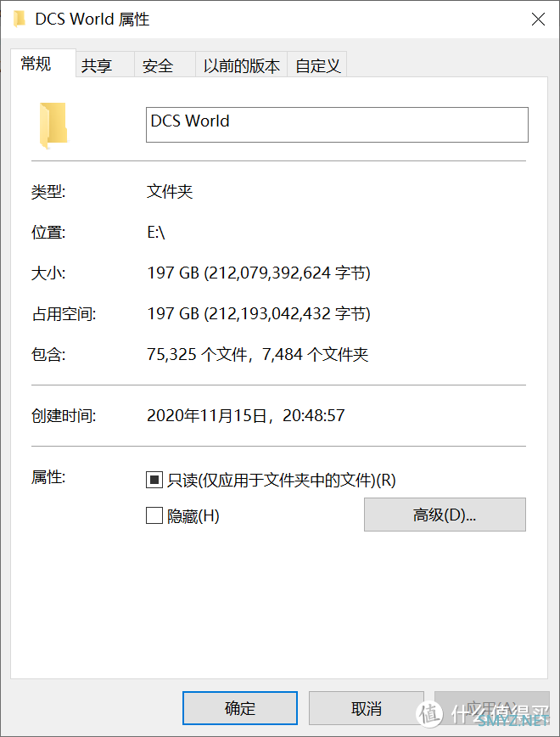Image resolution: width=560 pixels, height=737 pixels.
Task: Toggle the 只读 read-only checkbox
Action: (x=154, y=480)
